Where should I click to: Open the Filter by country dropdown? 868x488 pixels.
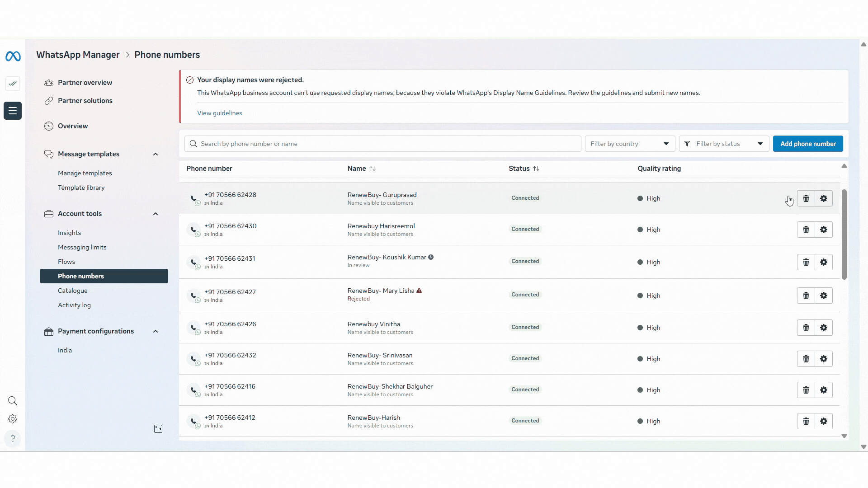(x=629, y=144)
